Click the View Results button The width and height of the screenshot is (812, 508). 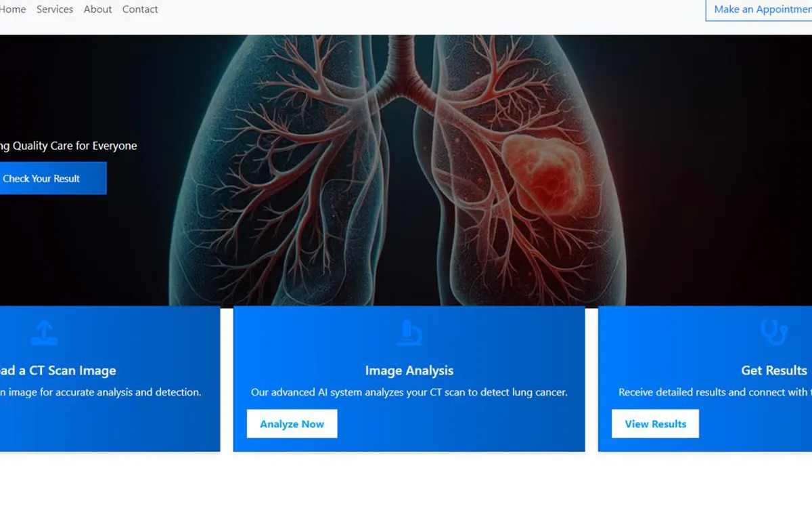[x=655, y=424]
